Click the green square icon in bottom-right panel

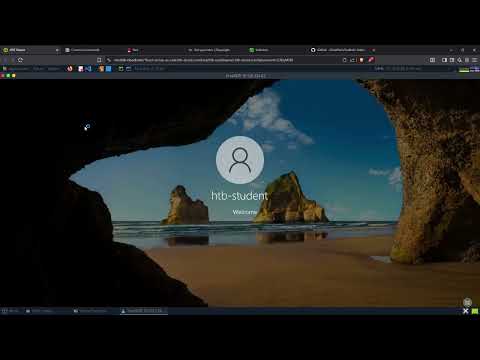475,311
